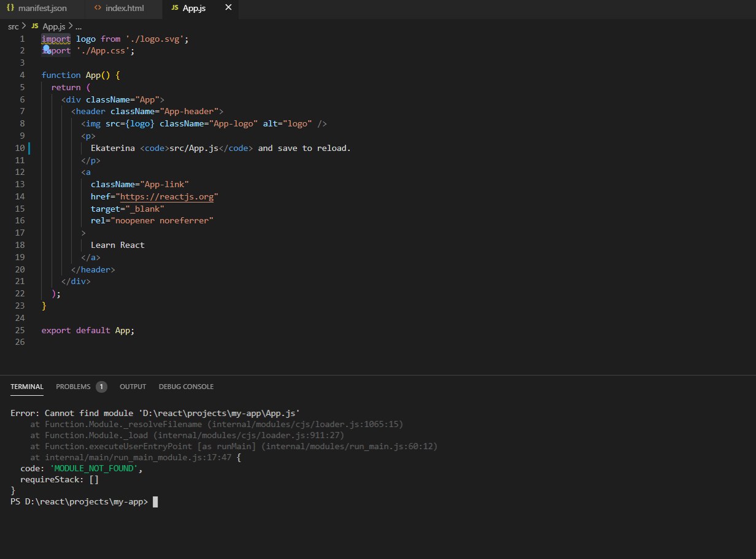The height and width of the screenshot is (559, 756).
Task: Focus the terminal prompt input line
Action: 155,501
